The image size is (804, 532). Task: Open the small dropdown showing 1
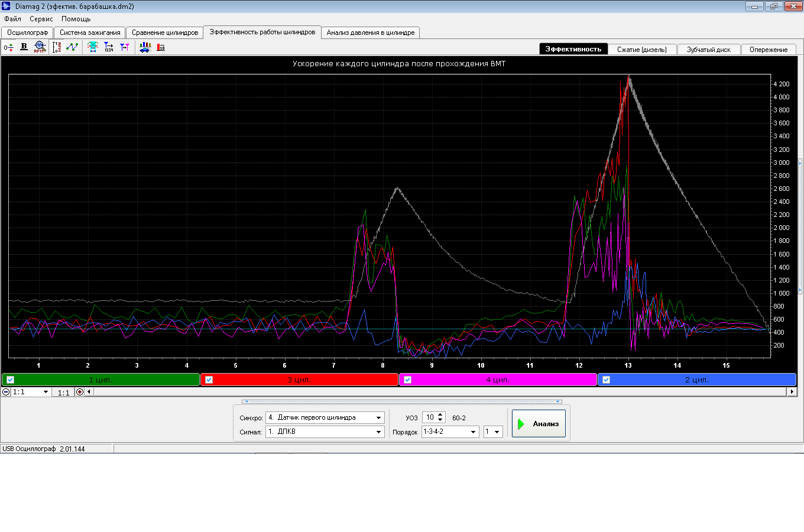tap(493, 432)
